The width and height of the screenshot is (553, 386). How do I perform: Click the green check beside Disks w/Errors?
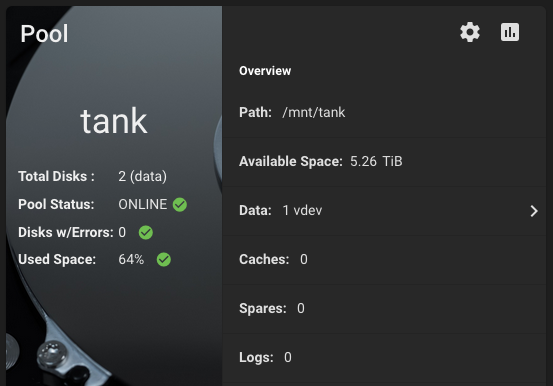146,233
